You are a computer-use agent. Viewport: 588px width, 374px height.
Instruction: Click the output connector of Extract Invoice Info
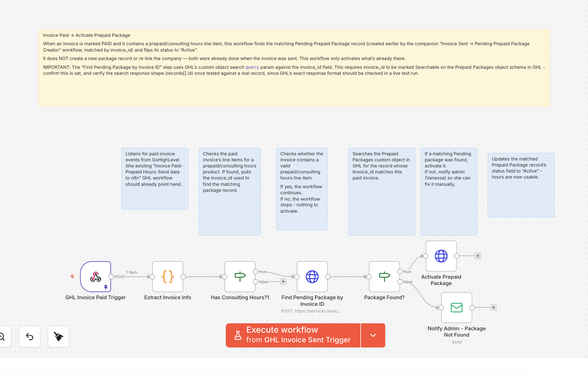pyautogui.click(x=183, y=277)
